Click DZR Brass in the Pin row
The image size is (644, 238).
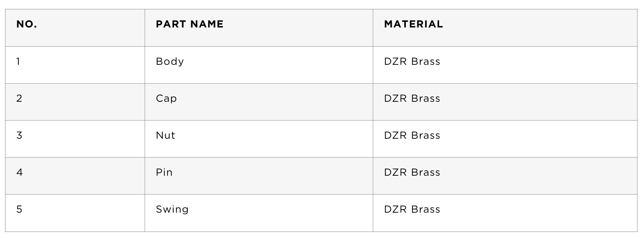[x=412, y=172]
